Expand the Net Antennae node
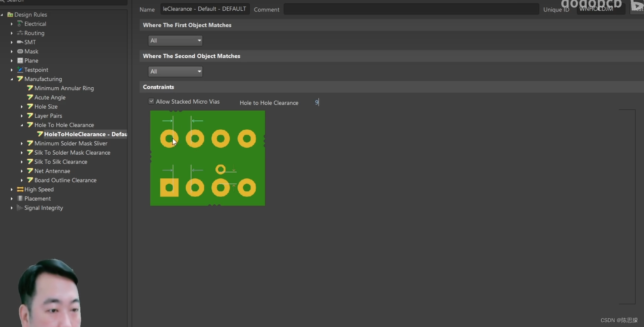644x327 pixels. 22,171
